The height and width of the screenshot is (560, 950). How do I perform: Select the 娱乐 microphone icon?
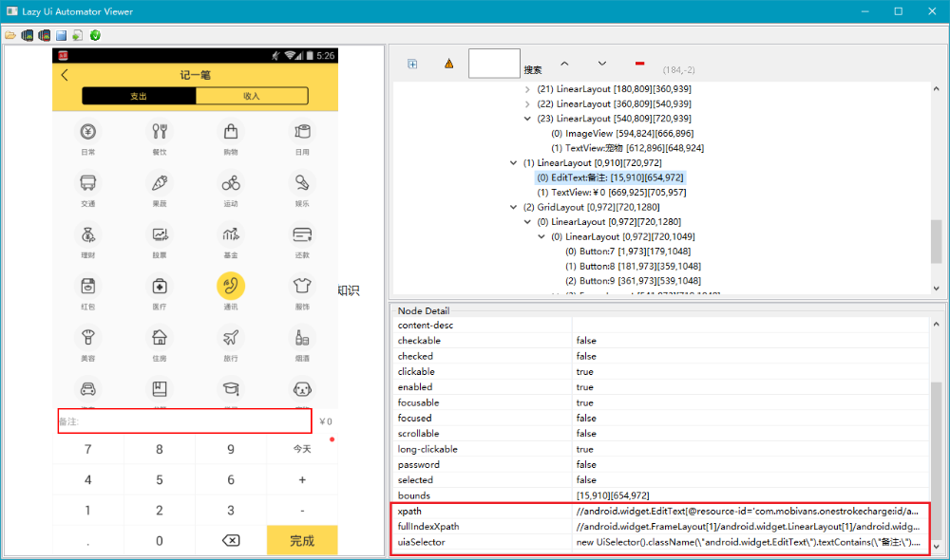click(302, 183)
